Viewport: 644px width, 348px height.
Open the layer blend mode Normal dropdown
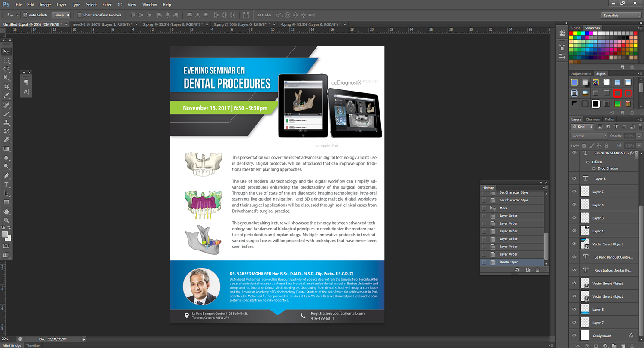tap(589, 136)
